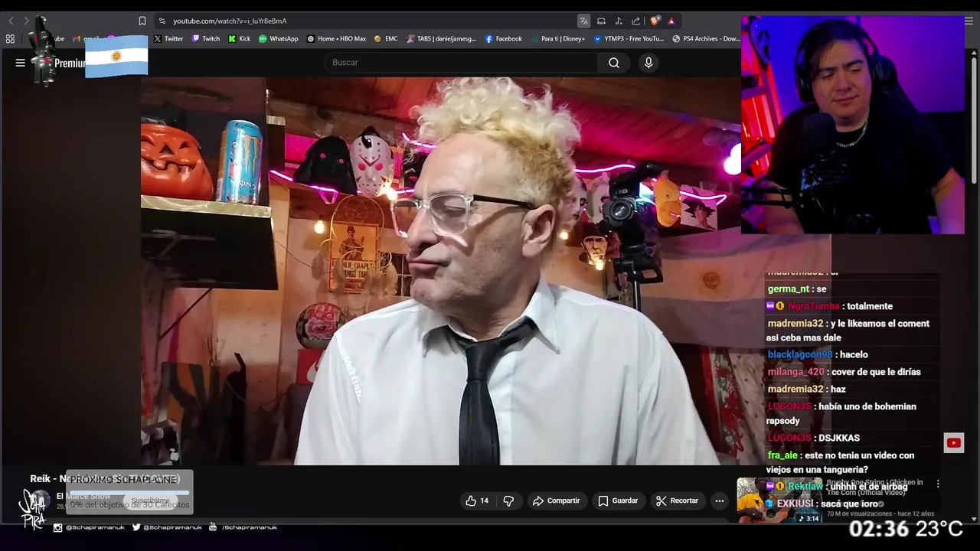Open more actions three-dot menu under video
Image resolution: width=980 pixels, height=551 pixels.
point(719,500)
